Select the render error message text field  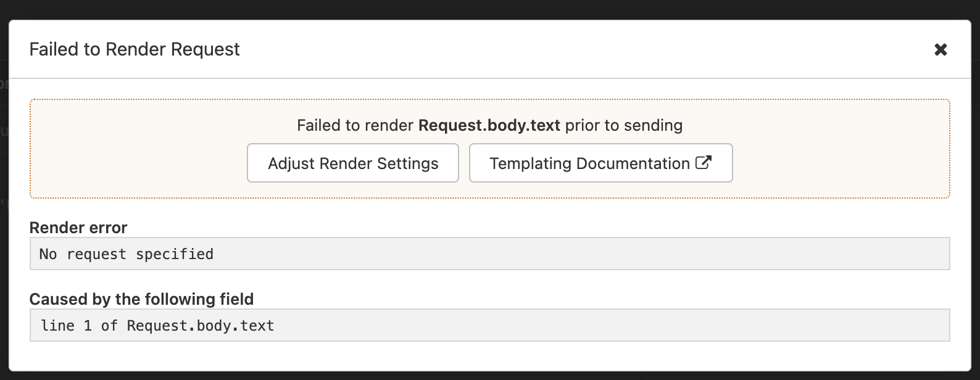point(489,254)
